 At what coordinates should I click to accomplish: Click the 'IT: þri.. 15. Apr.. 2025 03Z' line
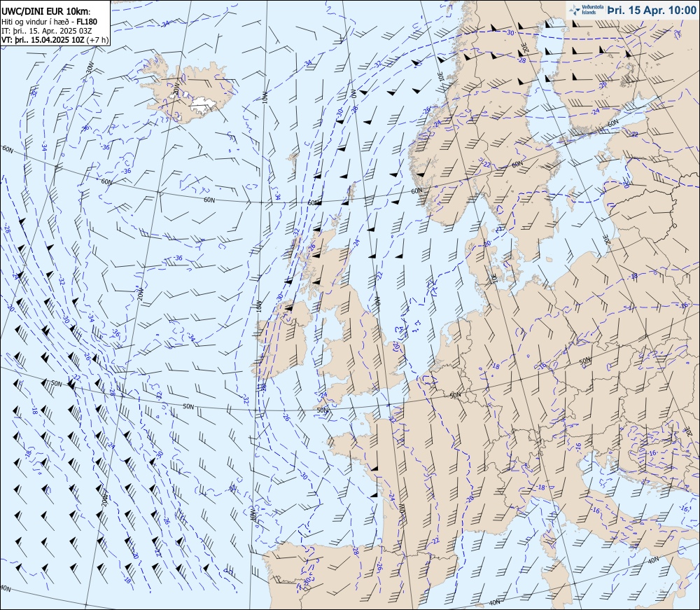46,31
